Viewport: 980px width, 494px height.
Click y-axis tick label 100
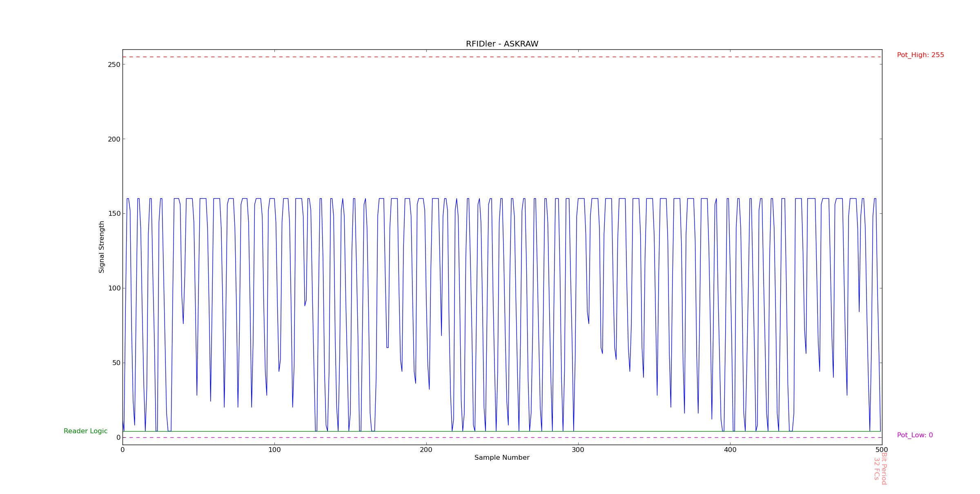coord(114,288)
